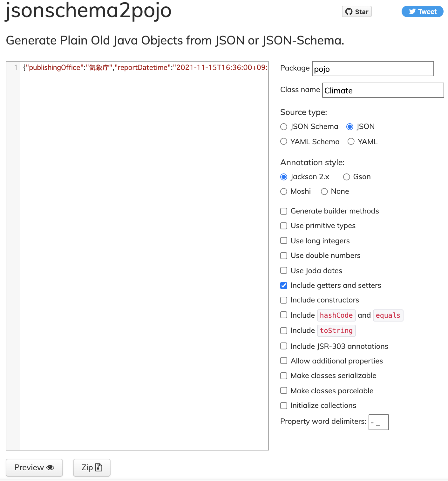Select the hashCode code label

point(336,315)
